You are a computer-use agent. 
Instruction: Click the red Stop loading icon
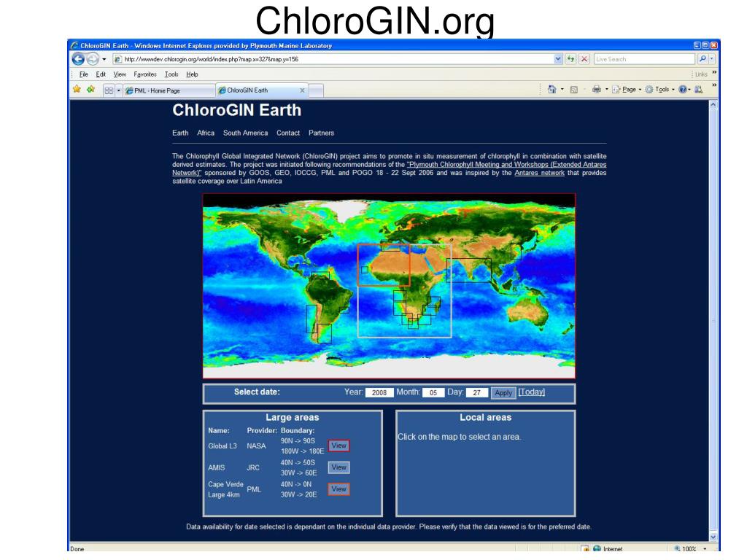(x=584, y=59)
